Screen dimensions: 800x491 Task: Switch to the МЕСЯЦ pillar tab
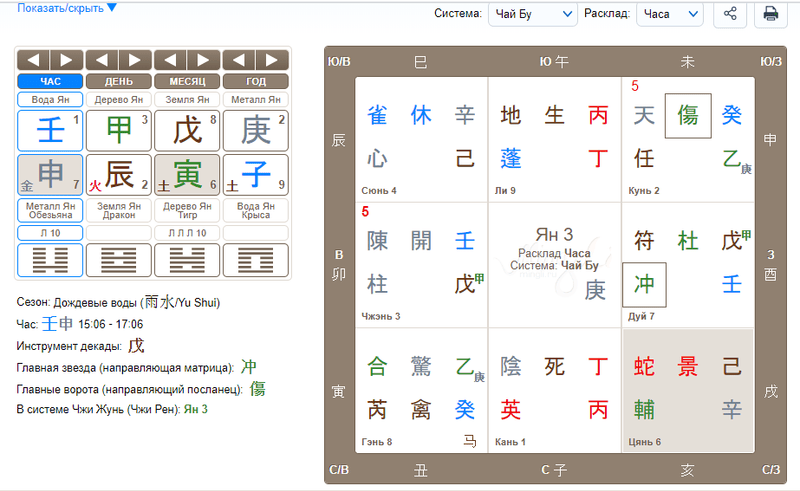[187, 80]
